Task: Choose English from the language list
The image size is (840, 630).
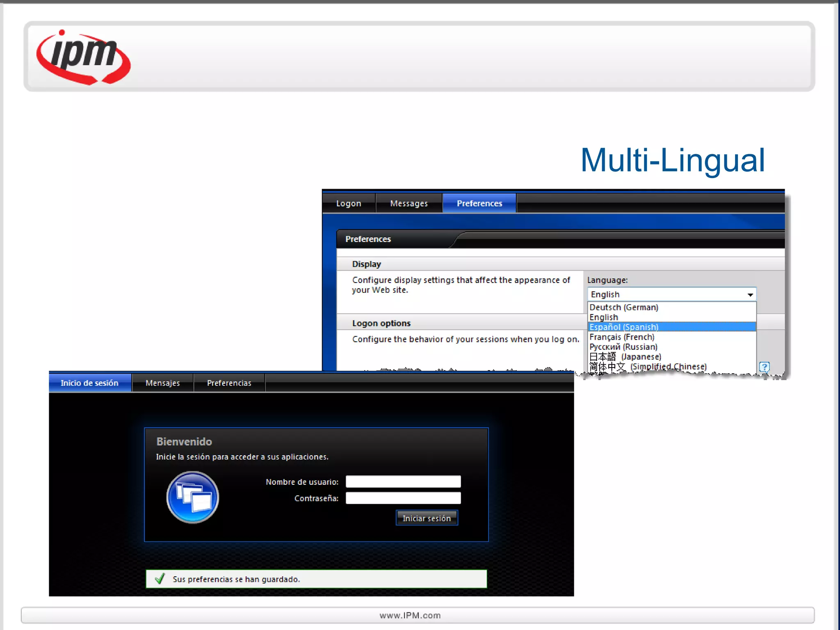Action: pyautogui.click(x=672, y=317)
